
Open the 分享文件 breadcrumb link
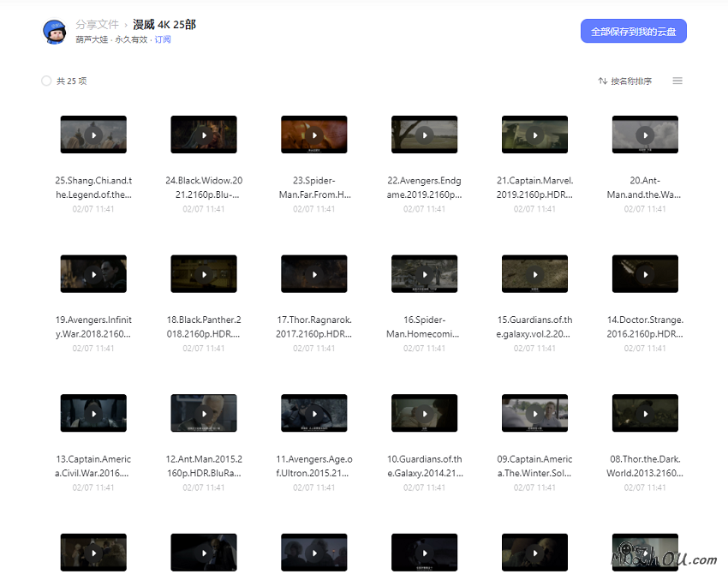click(98, 24)
